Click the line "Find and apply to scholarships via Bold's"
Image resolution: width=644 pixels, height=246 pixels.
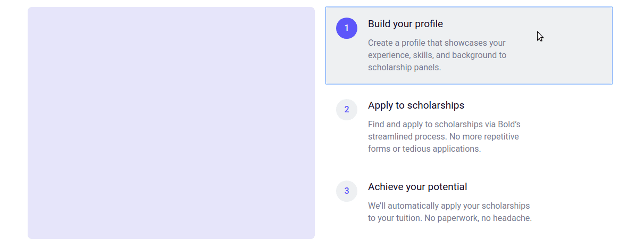tap(444, 124)
